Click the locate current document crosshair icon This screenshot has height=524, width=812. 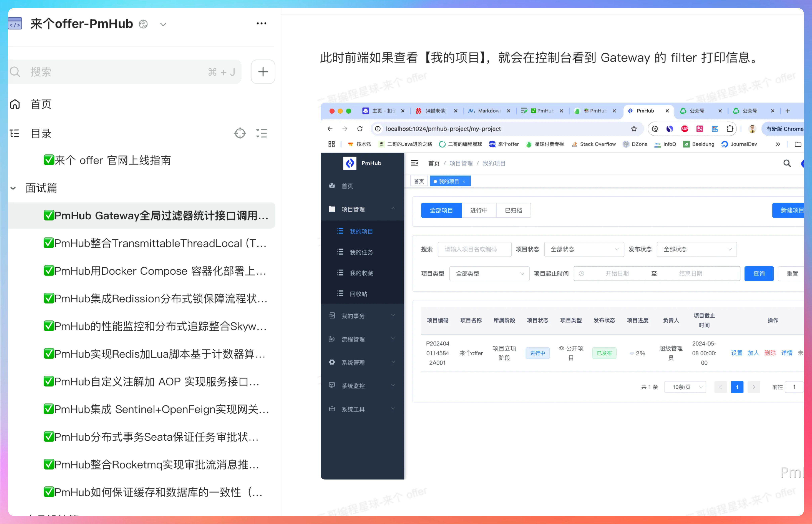click(x=240, y=133)
